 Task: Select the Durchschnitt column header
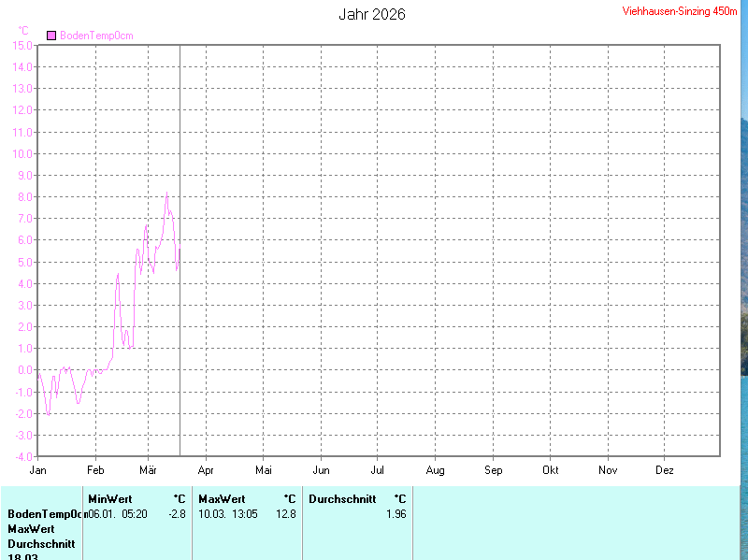click(342, 499)
